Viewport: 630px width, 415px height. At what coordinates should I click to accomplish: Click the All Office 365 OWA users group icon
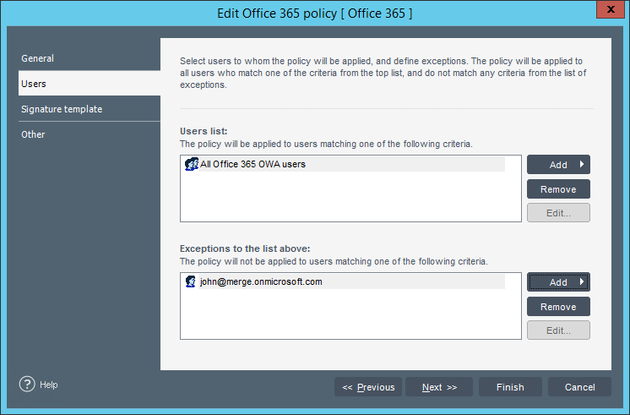pyautogui.click(x=192, y=164)
